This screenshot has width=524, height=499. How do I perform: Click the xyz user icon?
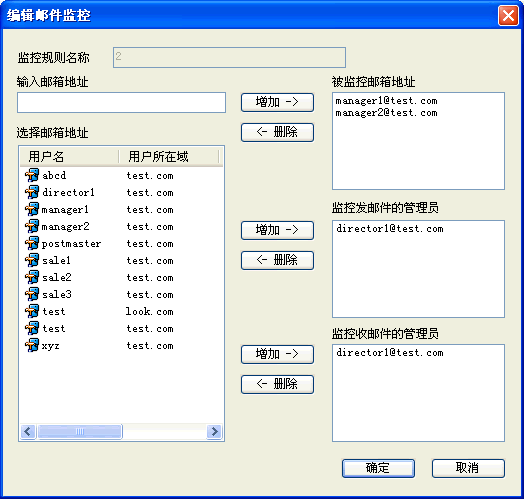[x=32, y=345]
